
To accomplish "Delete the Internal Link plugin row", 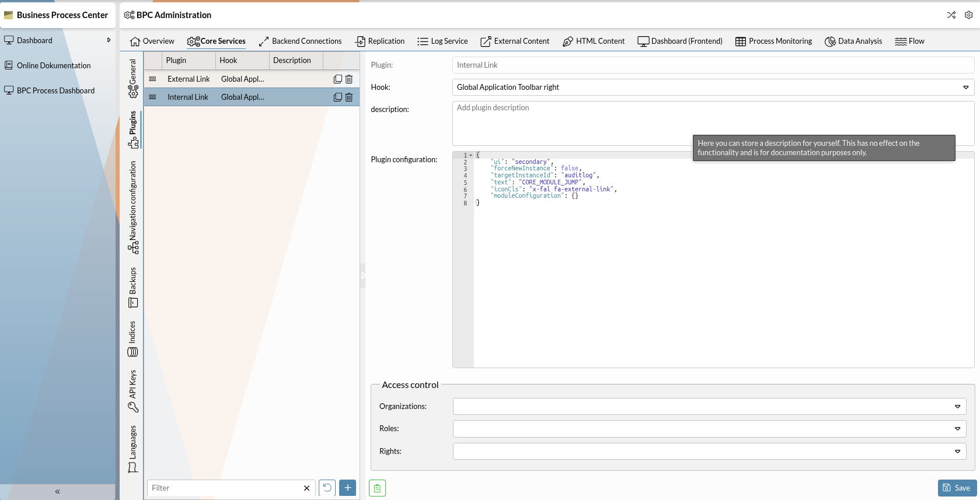I will tap(349, 97).
